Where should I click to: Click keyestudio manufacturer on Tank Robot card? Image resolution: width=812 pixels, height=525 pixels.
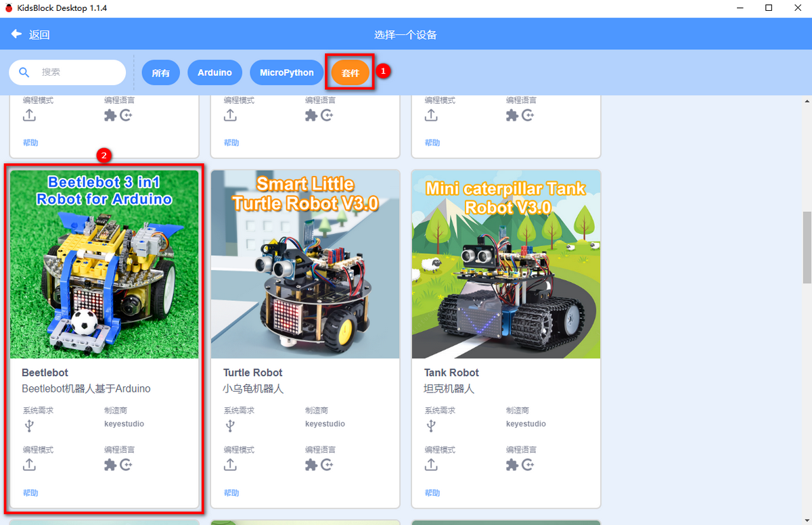526,424
